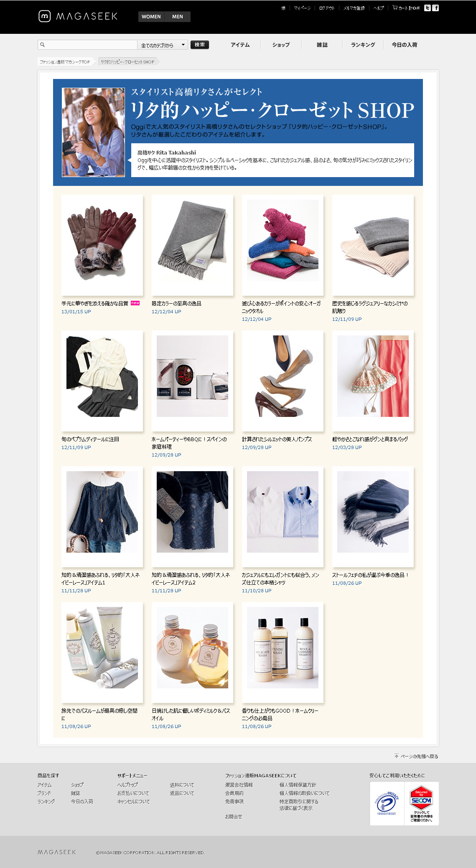Click the MAGASEEK logo icon

(44, 16)
